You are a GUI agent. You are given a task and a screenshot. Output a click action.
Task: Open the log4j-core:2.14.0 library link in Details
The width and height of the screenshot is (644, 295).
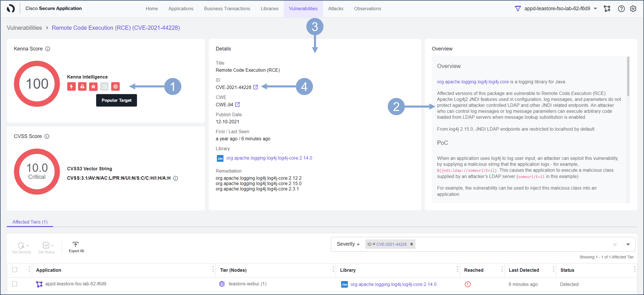click(x=269, y=158)
